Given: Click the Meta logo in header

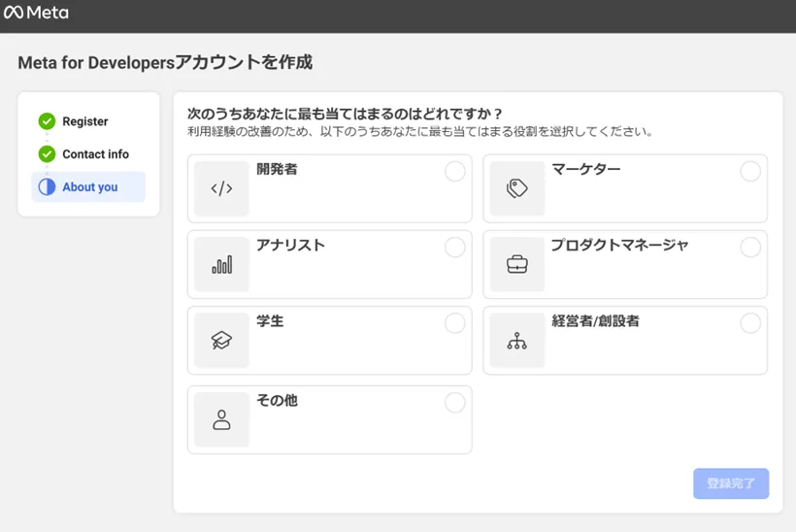Looking at the screenshot, I should 36,13.
